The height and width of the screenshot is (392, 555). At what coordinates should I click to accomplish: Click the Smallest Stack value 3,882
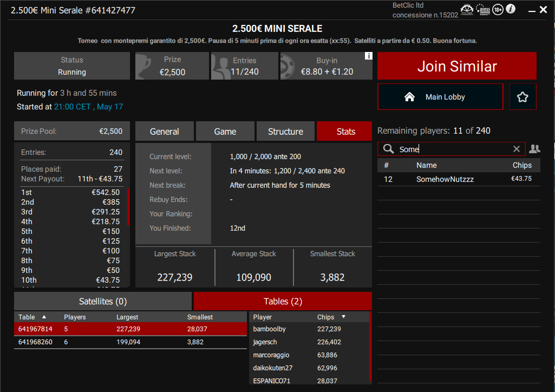click(332, 277)
